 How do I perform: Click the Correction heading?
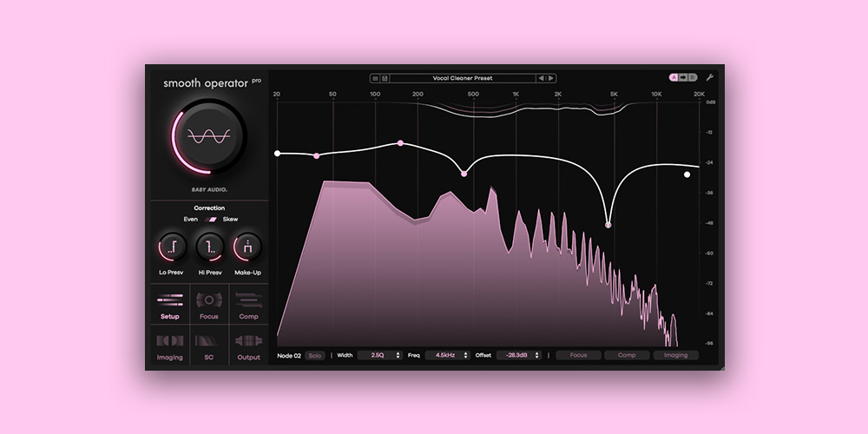tap(209, 208)
